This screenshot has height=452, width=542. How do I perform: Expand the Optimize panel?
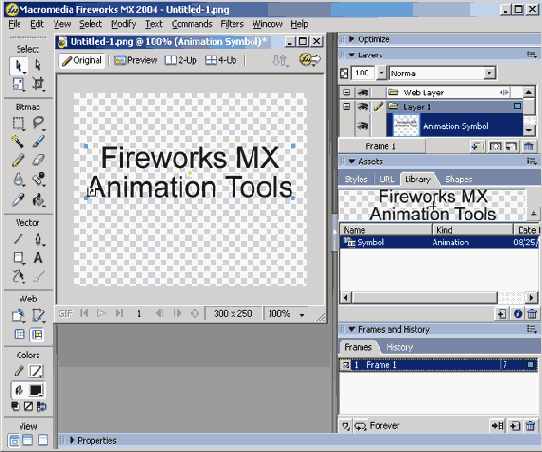click(352, 39)
